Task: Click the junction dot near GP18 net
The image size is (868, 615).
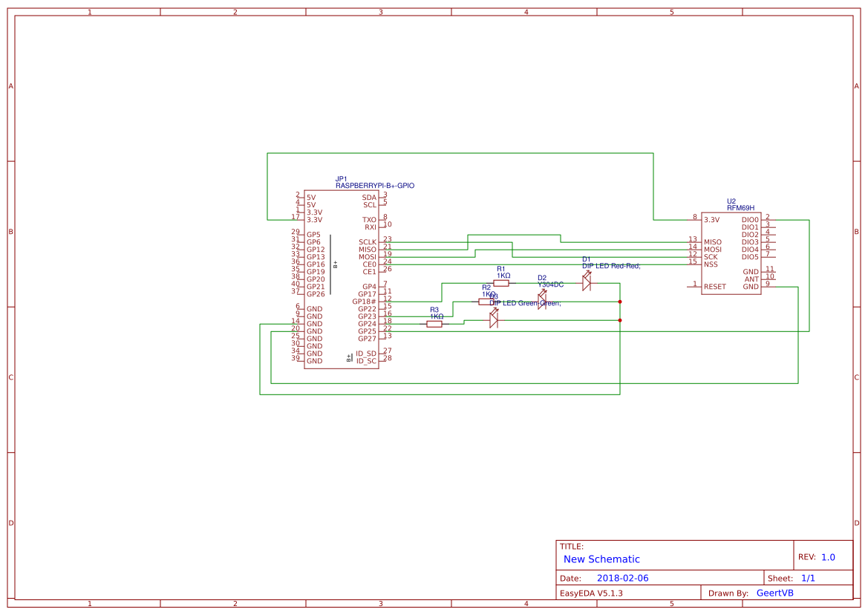Action: coord(620,302)
